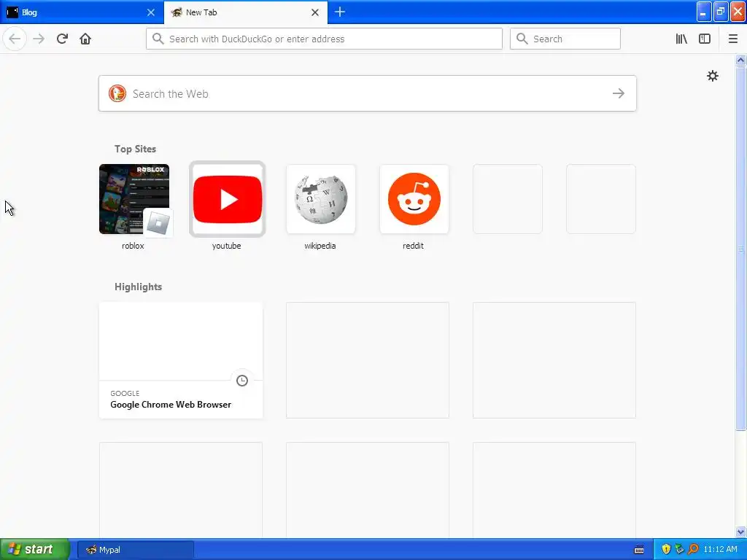
Task: Click the magnifier tray icon
Action: [693, 549]
